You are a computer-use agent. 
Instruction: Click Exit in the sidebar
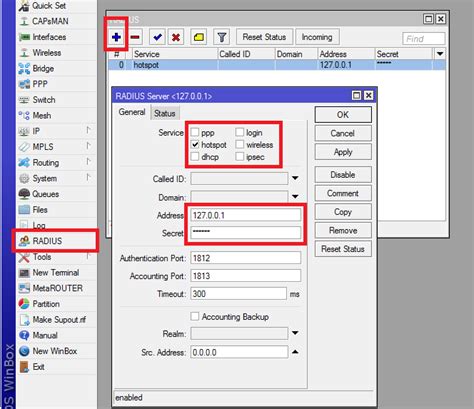pos(38,367)
